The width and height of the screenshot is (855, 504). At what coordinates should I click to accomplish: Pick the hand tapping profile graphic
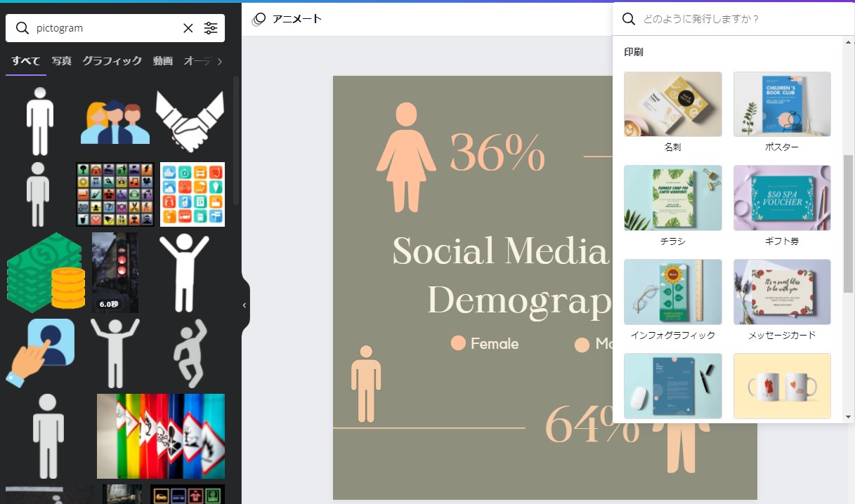tap(41, 353)
